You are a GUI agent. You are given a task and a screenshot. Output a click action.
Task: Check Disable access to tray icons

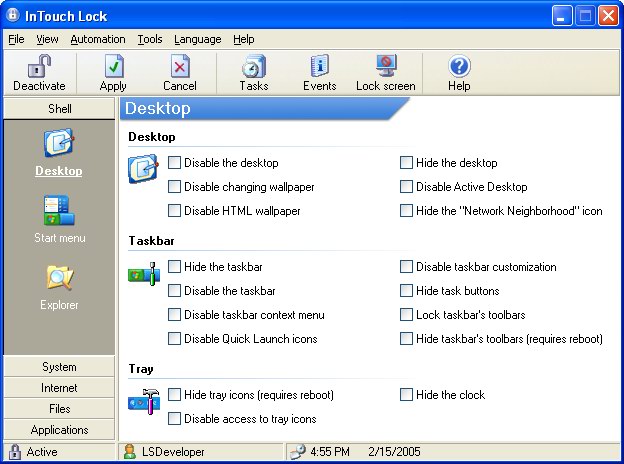click(x=174, y=419)
